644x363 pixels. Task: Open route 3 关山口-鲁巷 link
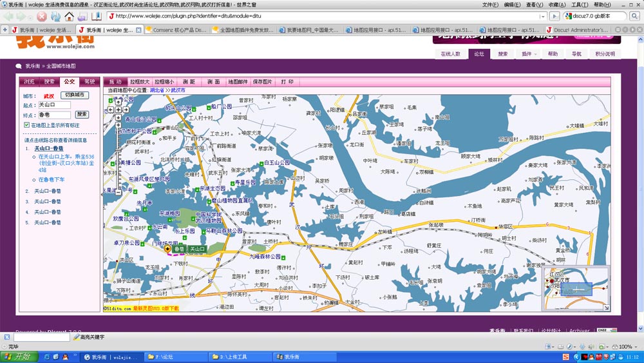point(47,201)
